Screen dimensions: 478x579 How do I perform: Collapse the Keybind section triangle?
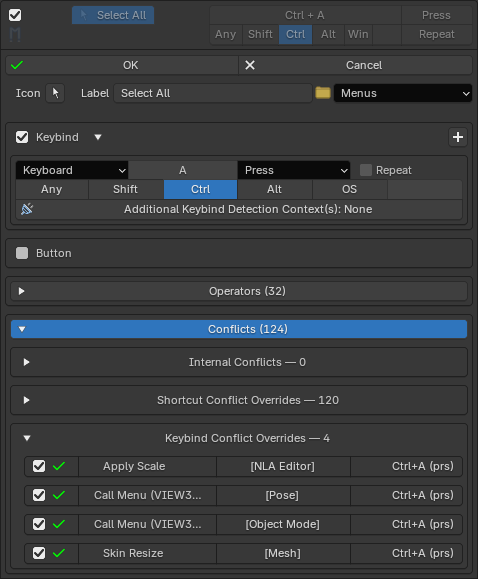(98, 137)
